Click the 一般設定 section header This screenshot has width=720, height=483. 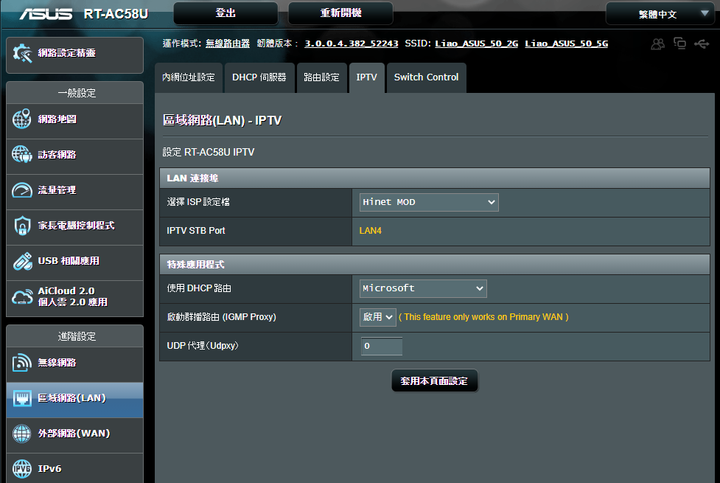76,93
